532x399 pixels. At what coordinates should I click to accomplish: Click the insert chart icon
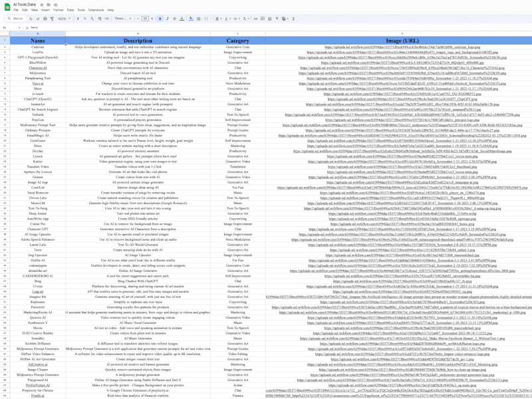point(270,19)
